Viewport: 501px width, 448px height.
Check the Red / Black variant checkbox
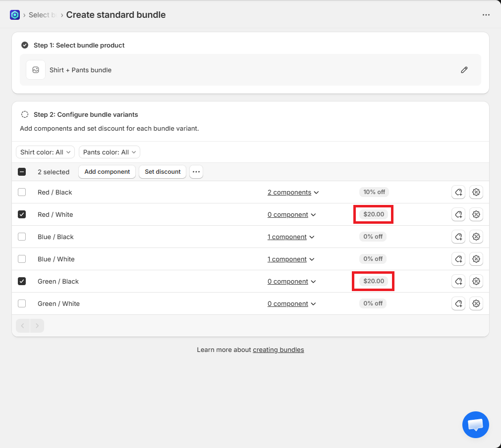(x=22, y=192)
